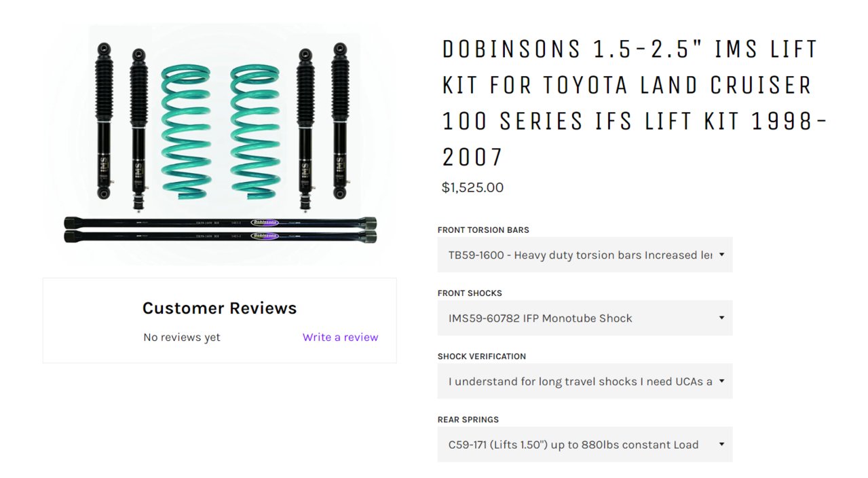Click the arrow icon on the 880lbs constant Load selector
The image size is (868, 478).
[x=721, y=444]
